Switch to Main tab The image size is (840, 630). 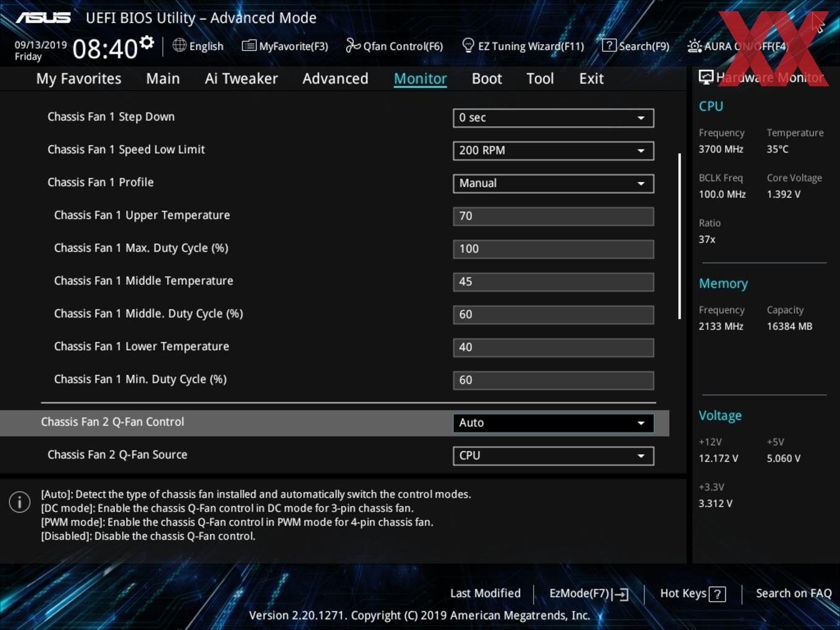pyautogui.click(x=163, y=78)
